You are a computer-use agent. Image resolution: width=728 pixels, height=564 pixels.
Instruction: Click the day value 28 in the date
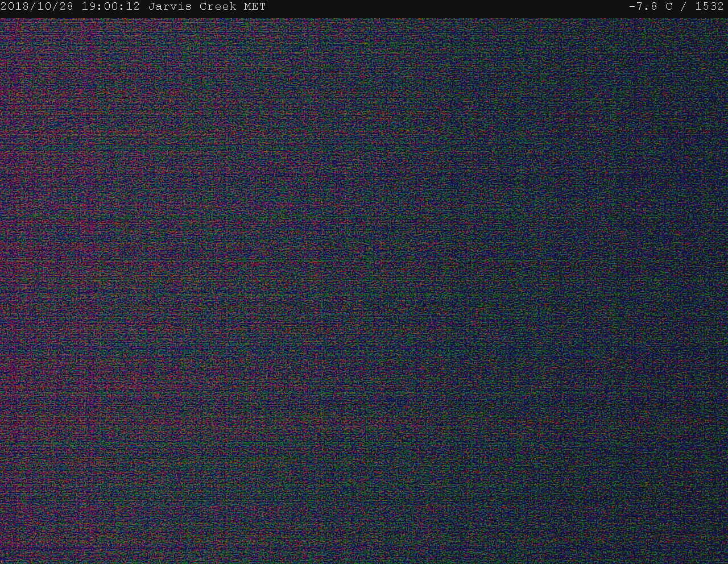tap(67, 7)
